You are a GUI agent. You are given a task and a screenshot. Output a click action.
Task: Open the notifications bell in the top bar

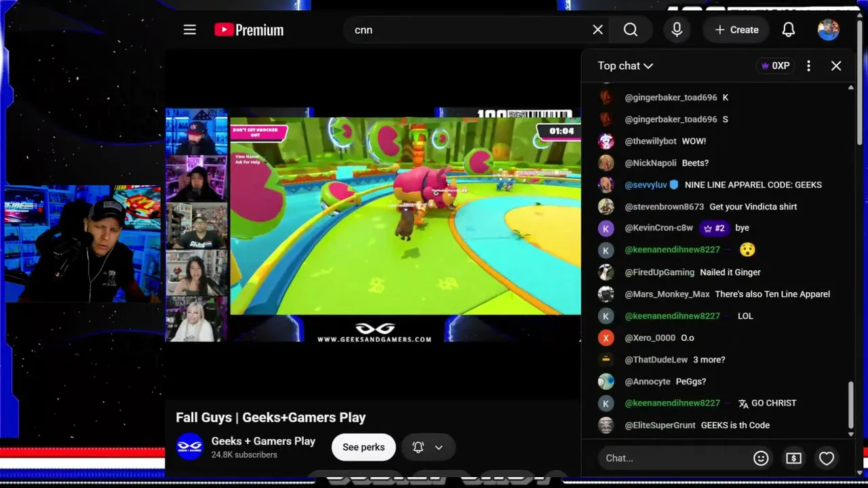pos(788,30)
